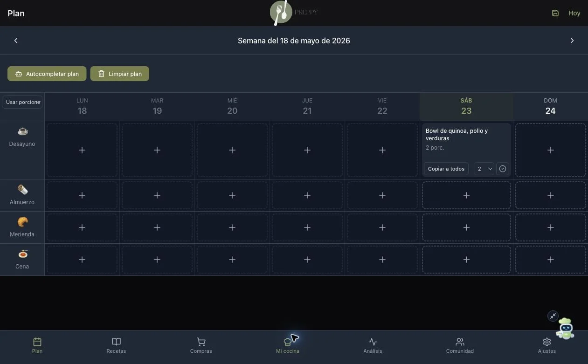
Task: Mark the quinoa bowl meal as done
Action: pyautogui.click(x=503, y=169)
